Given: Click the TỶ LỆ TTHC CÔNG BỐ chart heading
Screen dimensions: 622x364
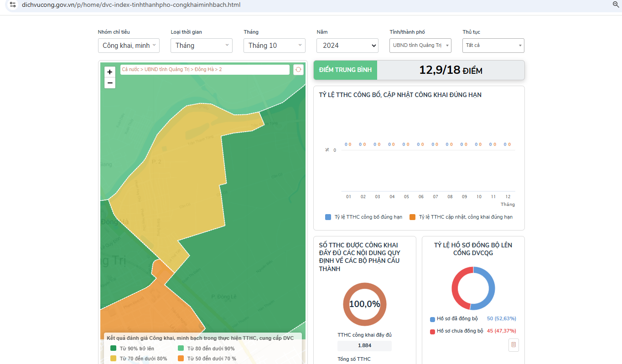Looking at the screenshot, I should (400, 95).
